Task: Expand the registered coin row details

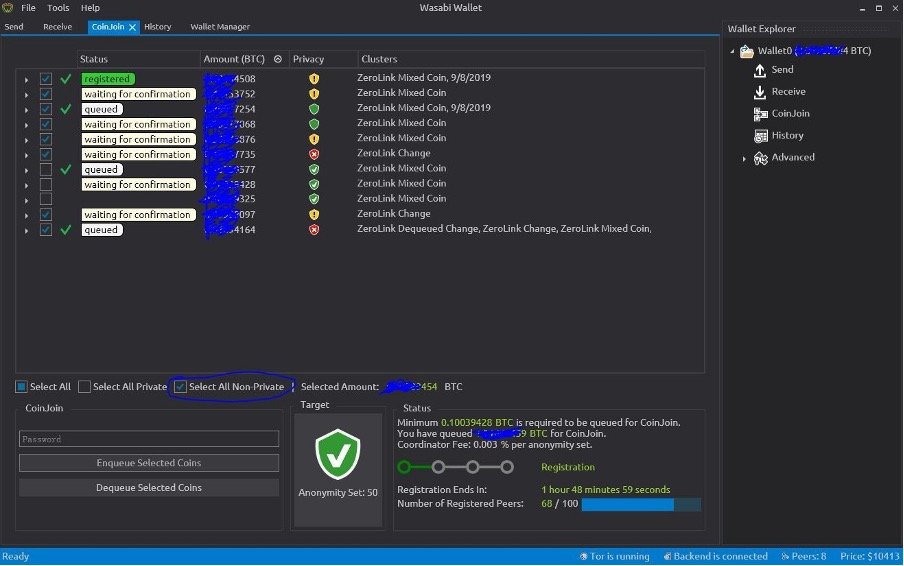Action: [27, 80]
